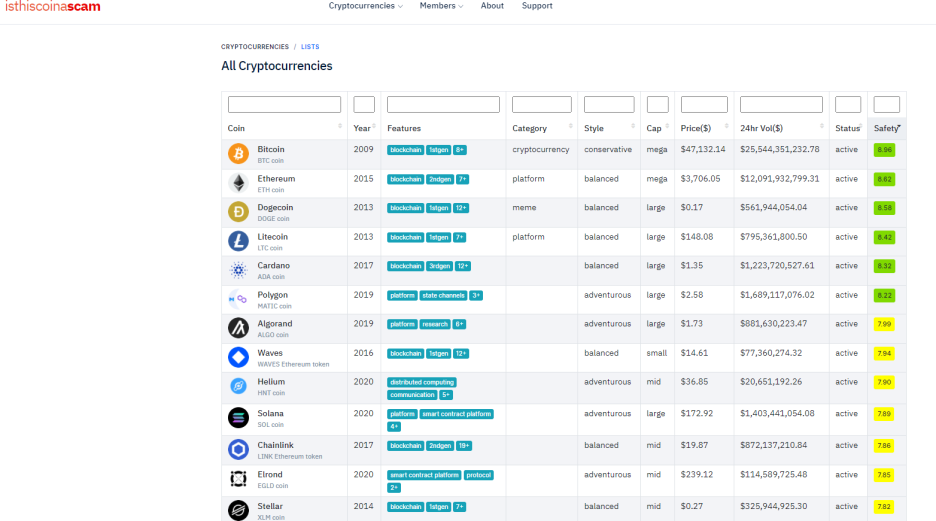Screen dimensions: 936x521
Task: Click the Ethereum coin logo
Action: pos(238,183)
